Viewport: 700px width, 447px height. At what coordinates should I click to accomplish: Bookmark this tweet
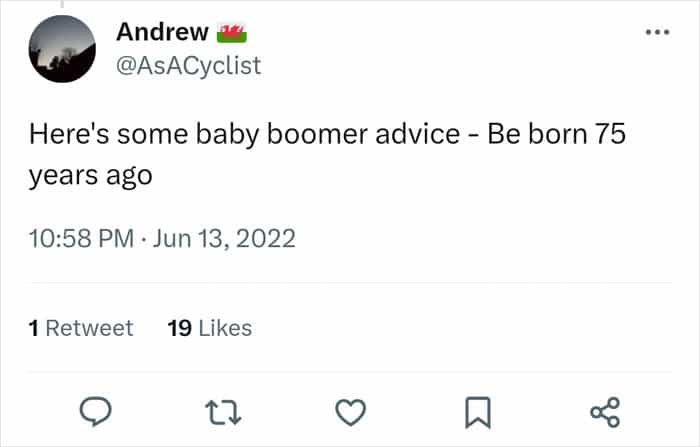478,411
